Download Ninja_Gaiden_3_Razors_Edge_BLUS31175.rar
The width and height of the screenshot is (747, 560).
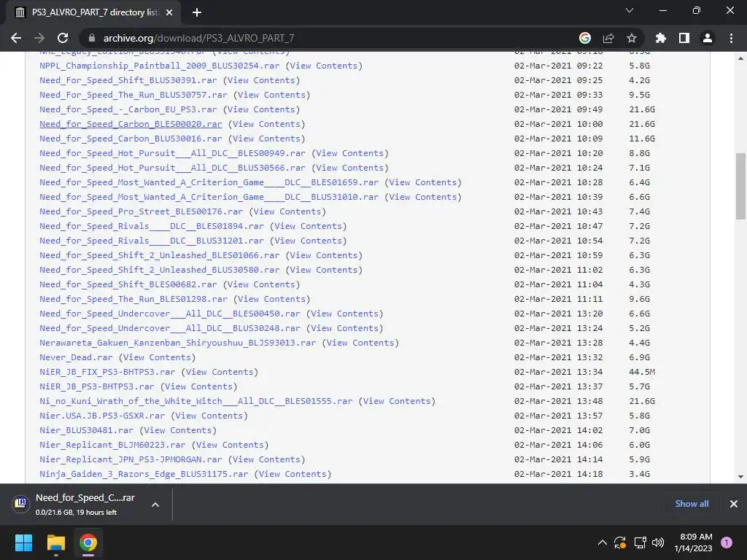[144, 474]
